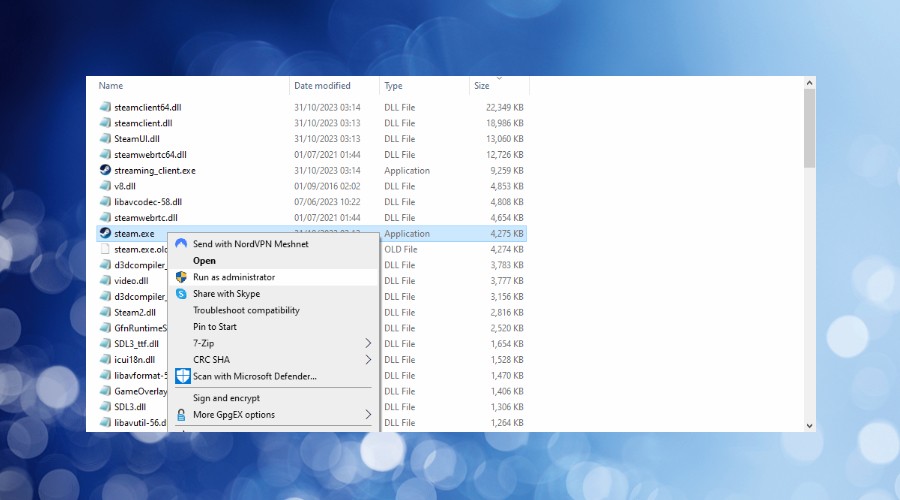Select the steam.exe file name

click(134, 234)
